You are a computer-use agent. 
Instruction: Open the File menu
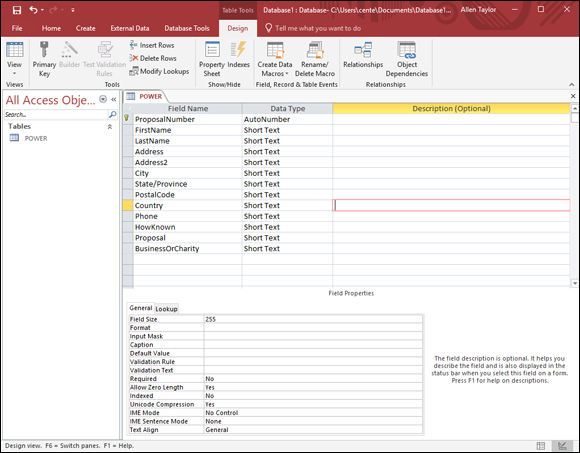pos(17,28)
